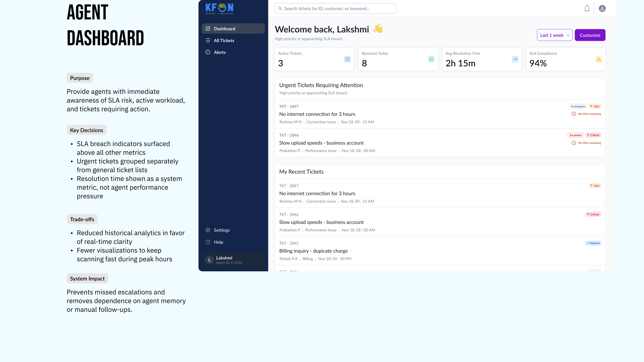Viewport: 644px width, 362px height.
Task: Click Welcome back, Lakshmi heading
Action: click(x=322, y=29)
